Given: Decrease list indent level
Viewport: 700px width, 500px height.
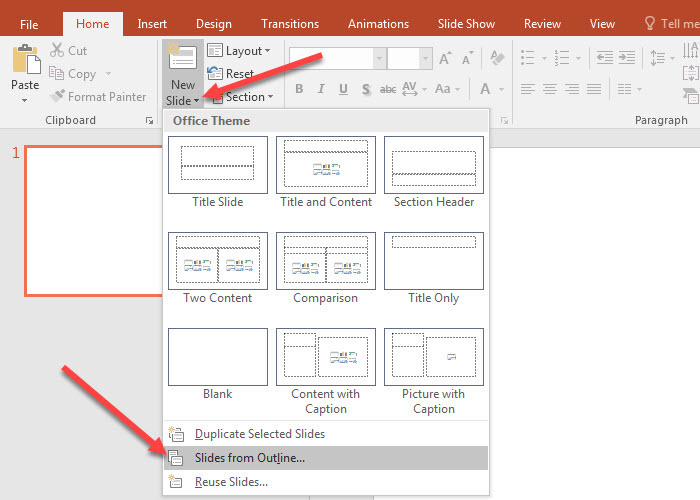Looking at the screenshot, I should coord(604,58).
